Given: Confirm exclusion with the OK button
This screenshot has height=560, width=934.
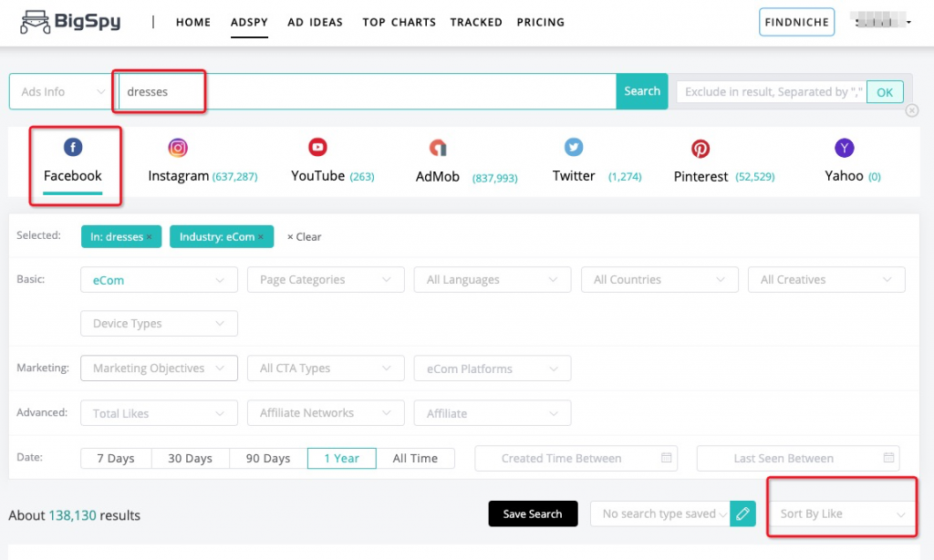Looking at the screenshot, I should tap(885, 92).
